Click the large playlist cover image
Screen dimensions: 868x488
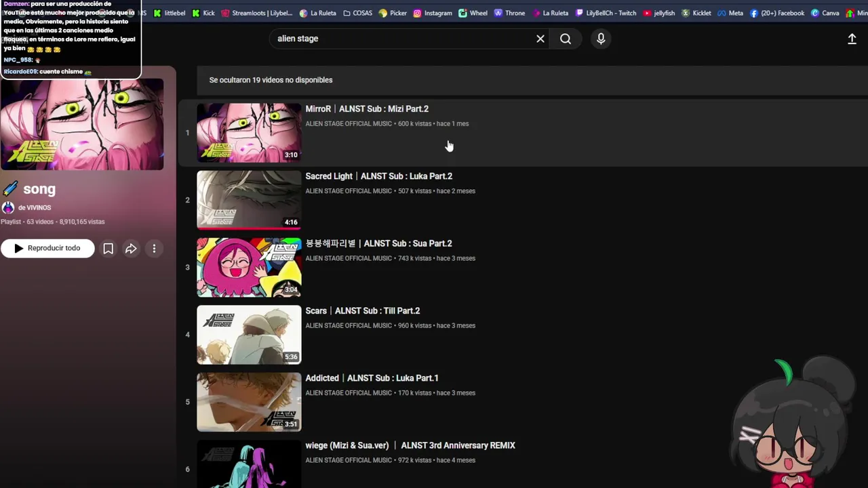(82, 124)
